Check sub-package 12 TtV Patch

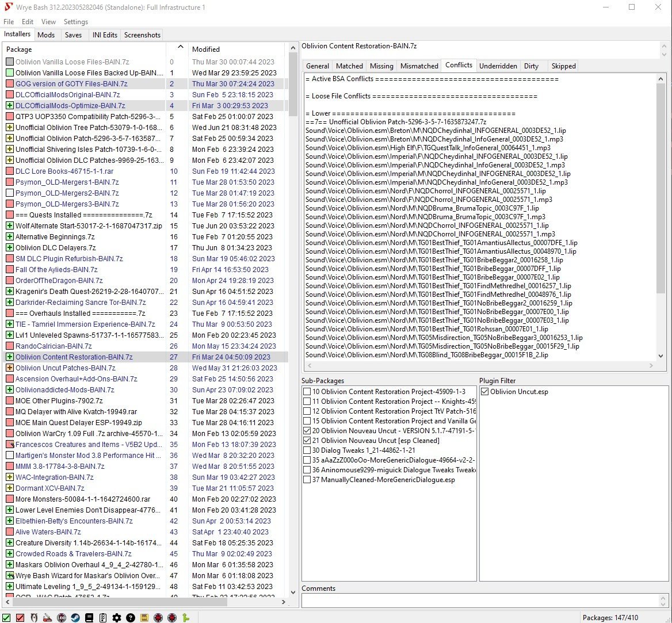(x=307, y=411)
